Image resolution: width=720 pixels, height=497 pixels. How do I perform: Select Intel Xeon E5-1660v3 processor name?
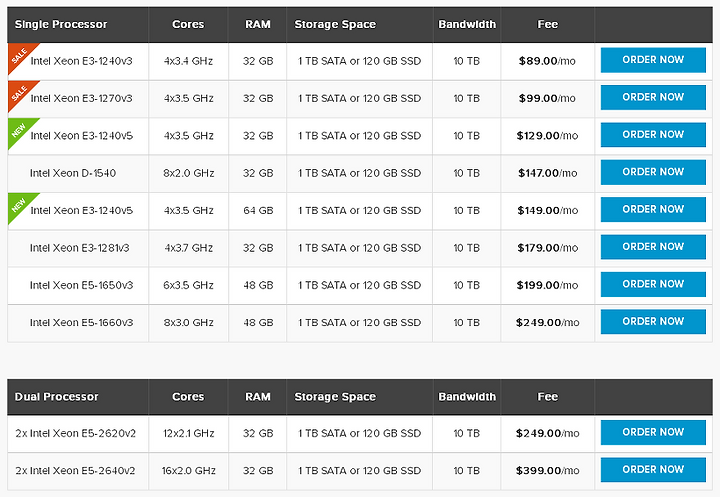click(x=81, y=322)
